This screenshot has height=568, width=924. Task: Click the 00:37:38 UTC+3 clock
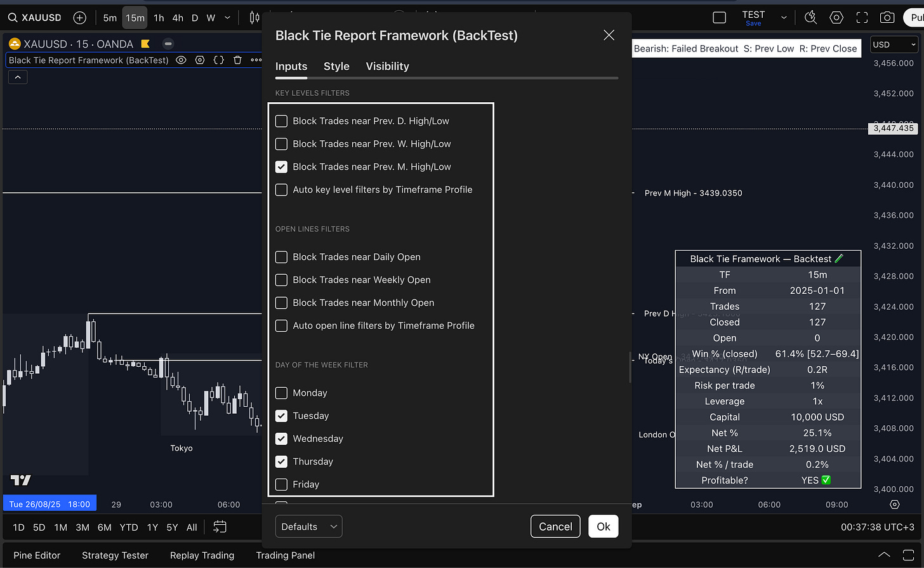878,527
